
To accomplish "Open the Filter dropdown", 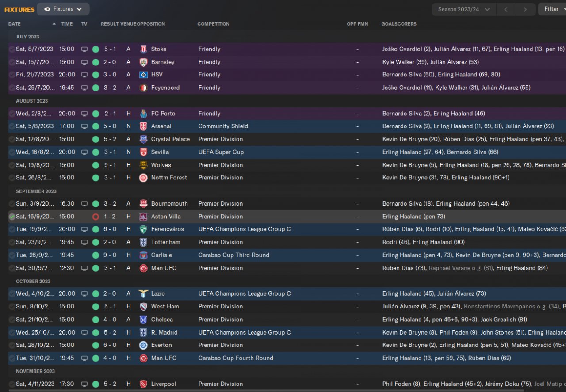I will pyautogui.click(x=552, y=9).
